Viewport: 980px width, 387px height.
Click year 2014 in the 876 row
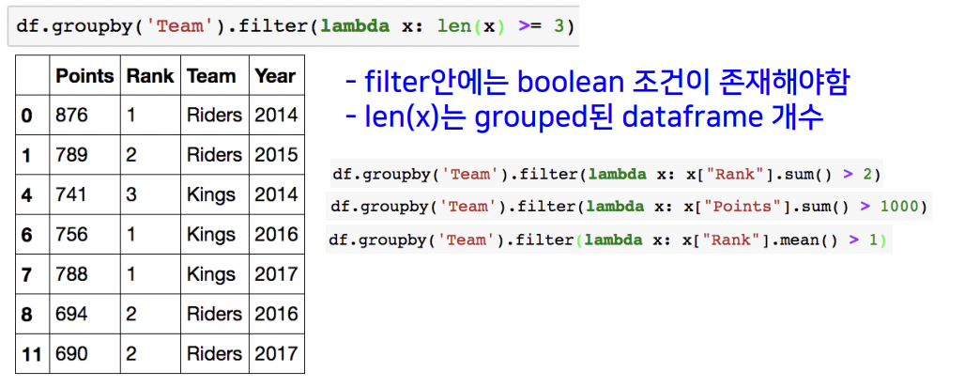pos(276,116)
